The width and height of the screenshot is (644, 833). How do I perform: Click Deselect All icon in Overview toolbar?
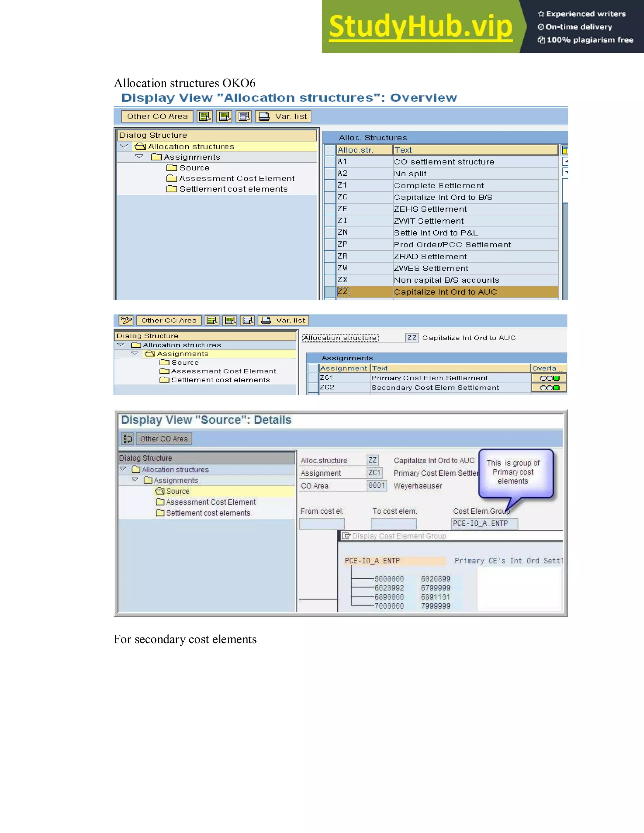pos(244,116)
